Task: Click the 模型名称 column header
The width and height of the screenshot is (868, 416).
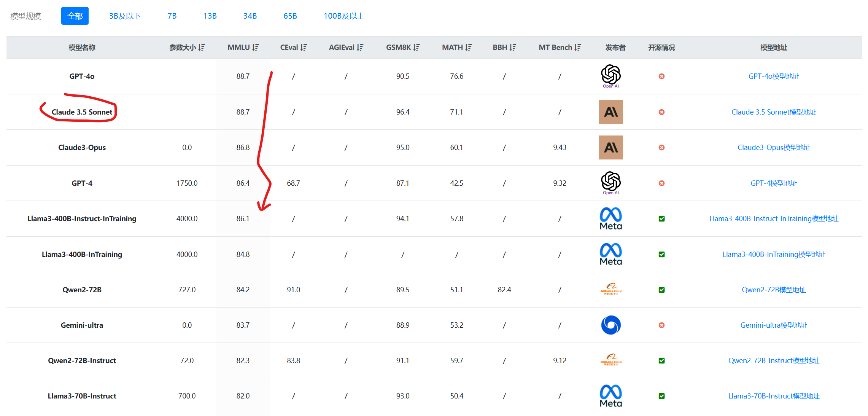Action: (x=82, y=47)
